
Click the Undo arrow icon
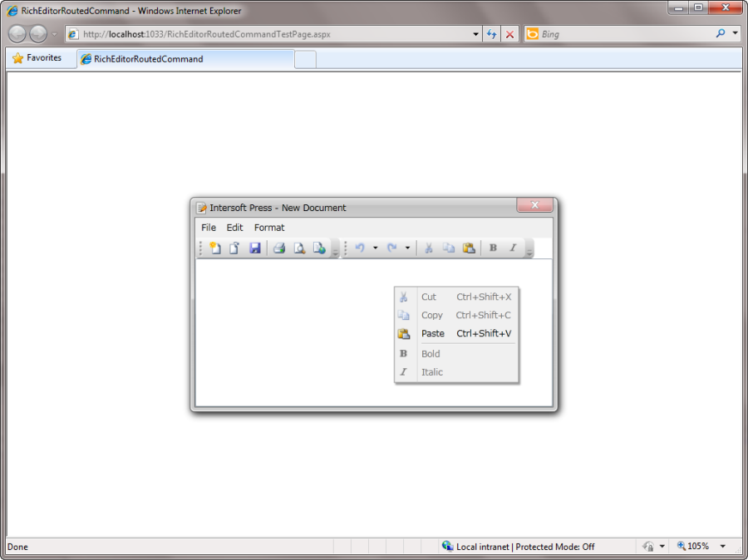coord(360,248)
